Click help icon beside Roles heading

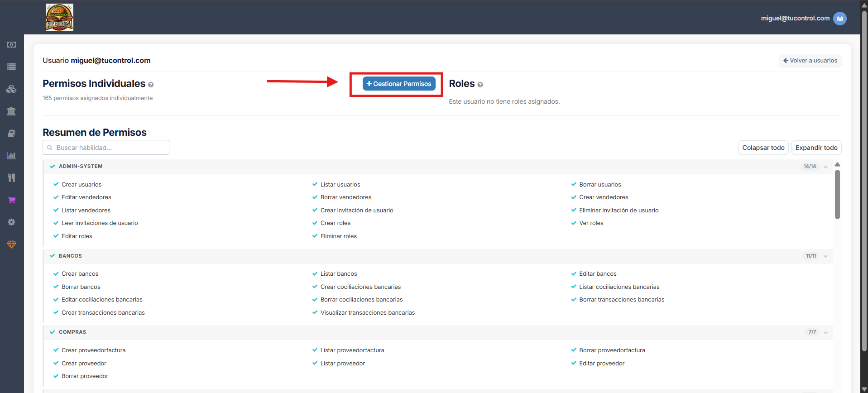[480, 85]
